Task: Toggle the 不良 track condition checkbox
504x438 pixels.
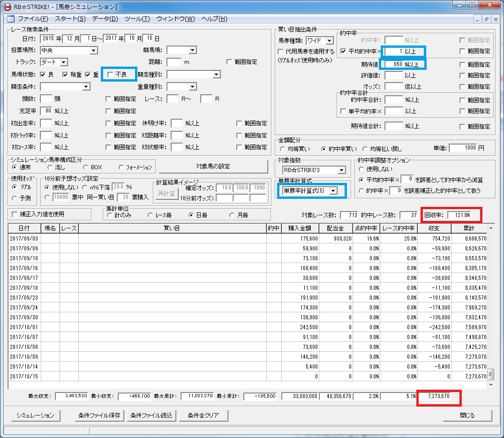Action: pyautogui.click(x=110, y=75)
